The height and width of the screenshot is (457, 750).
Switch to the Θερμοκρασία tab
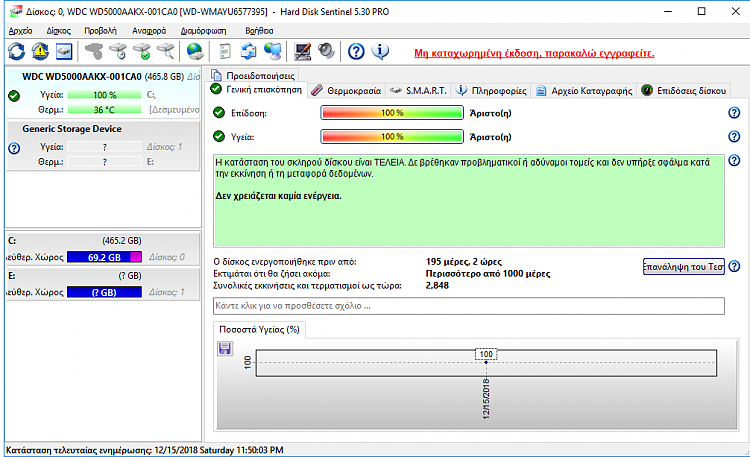[346, 90]
